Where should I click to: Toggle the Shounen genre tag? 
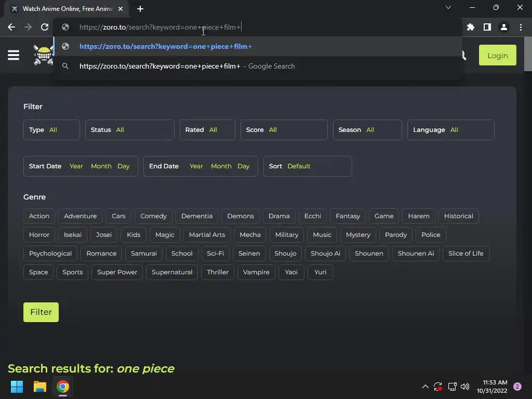coord(369,254)
